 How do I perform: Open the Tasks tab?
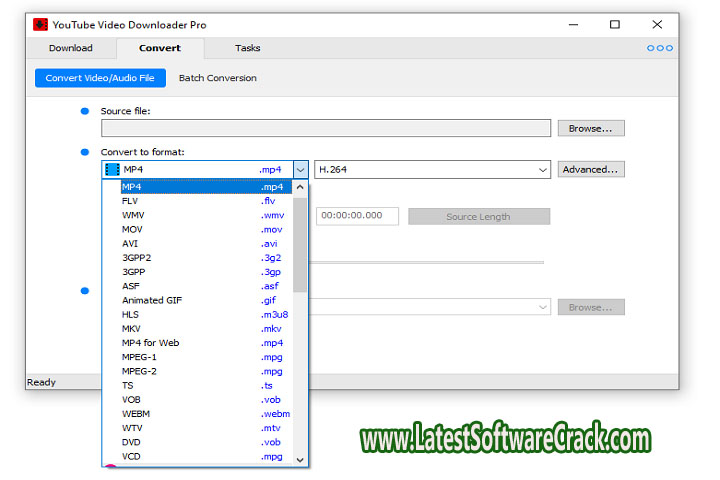coord(247,48)
